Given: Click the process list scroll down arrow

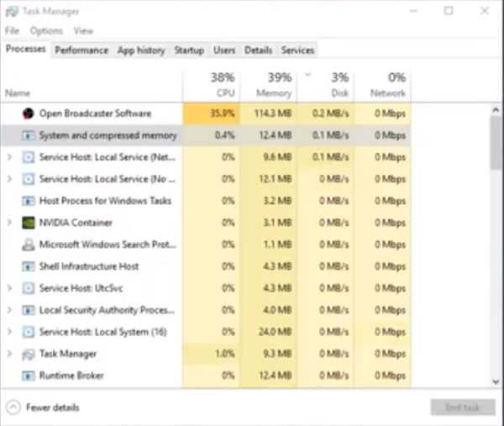Looking at the screenshot, I should coord(496,382).
